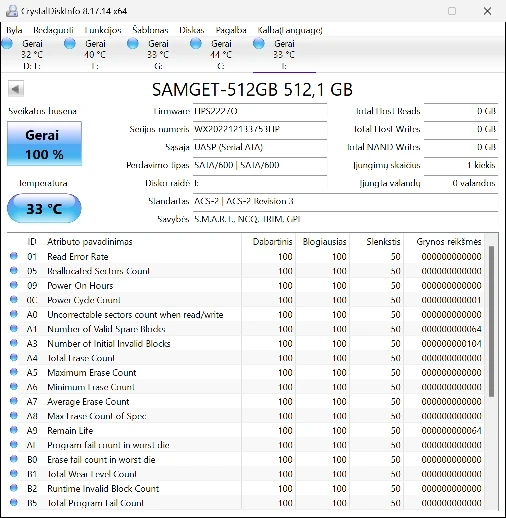Open the Kalba(Language) menu

290,30
